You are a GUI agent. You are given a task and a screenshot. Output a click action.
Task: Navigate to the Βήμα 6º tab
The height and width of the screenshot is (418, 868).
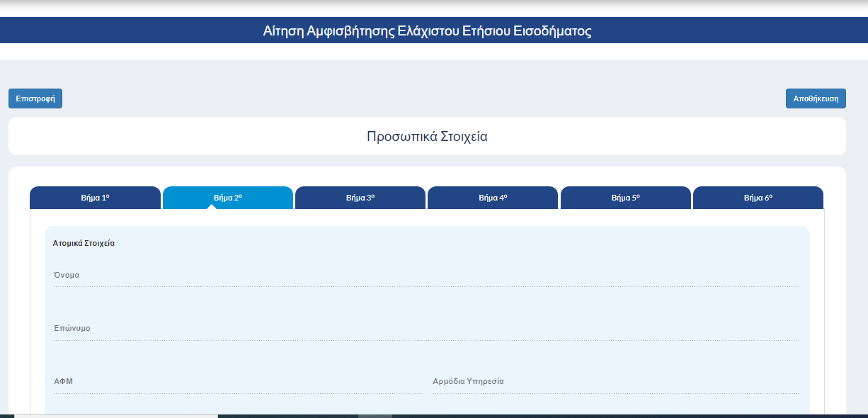[758, 198]
